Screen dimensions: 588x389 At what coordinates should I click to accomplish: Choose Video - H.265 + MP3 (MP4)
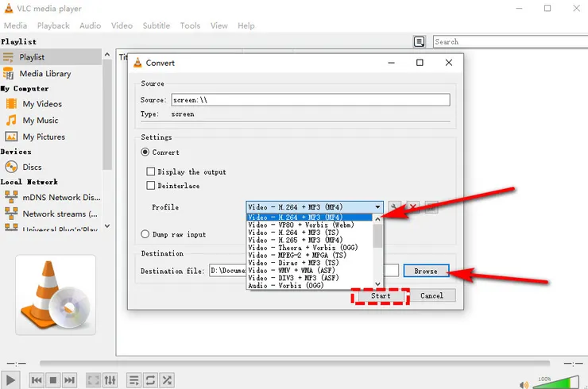point(310,240)
